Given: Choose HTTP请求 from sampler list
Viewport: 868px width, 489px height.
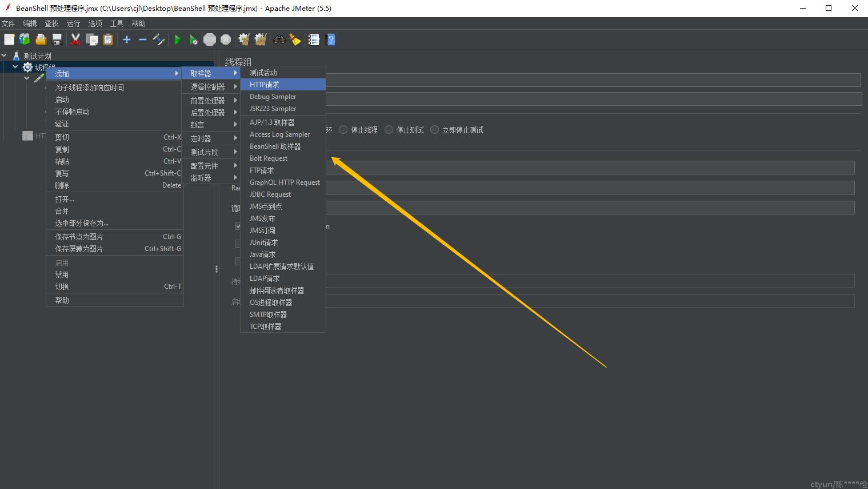Looking at the screenshot, I should click(x=283, y=85).
